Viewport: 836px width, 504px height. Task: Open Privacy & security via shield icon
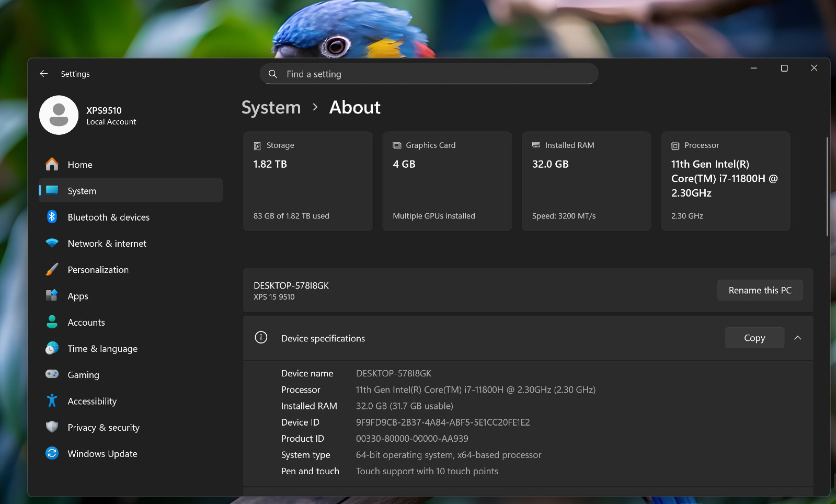click(52, 427)
